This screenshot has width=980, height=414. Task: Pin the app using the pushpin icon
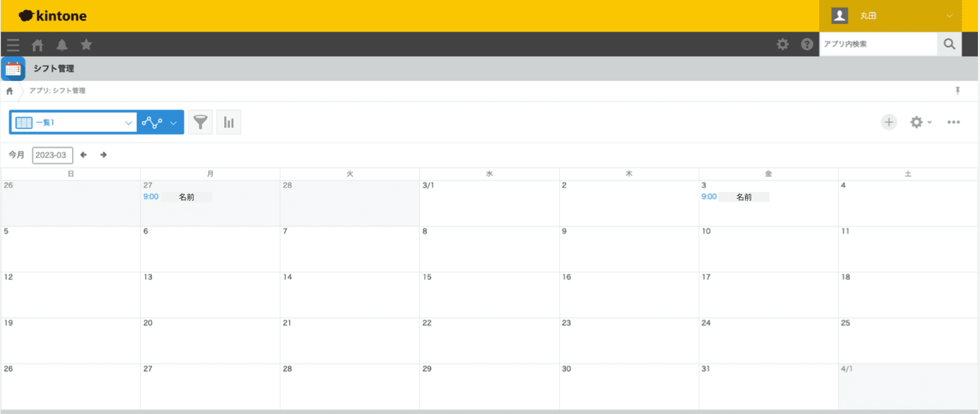coord(958,91)
